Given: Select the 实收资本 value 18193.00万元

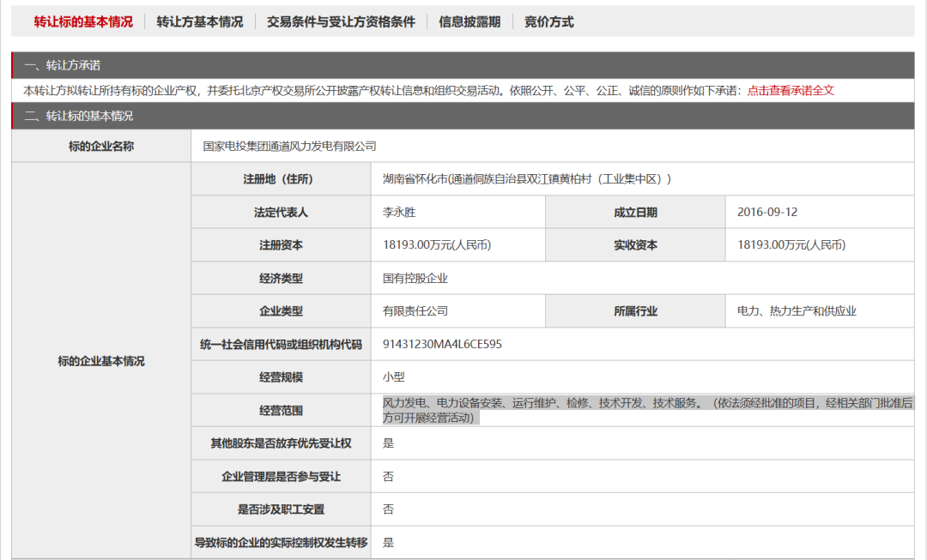Looking at the screenshot, I should pos(791,245).
